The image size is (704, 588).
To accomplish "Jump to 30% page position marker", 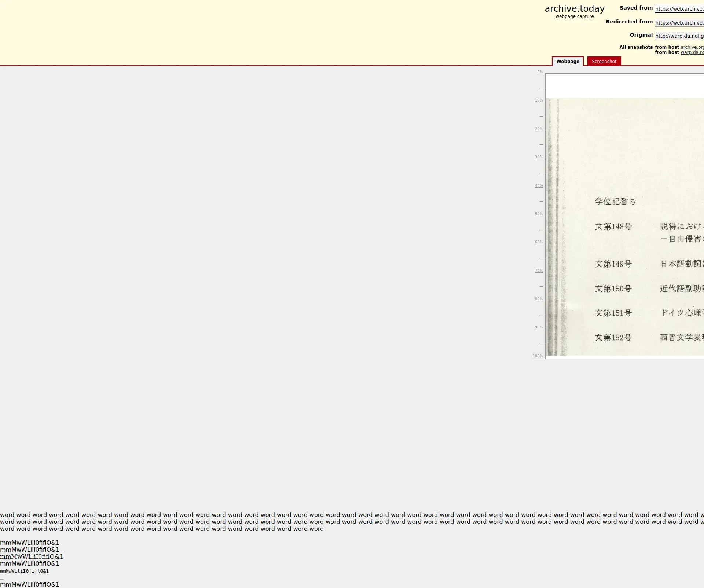I will (x=539, y=157).
